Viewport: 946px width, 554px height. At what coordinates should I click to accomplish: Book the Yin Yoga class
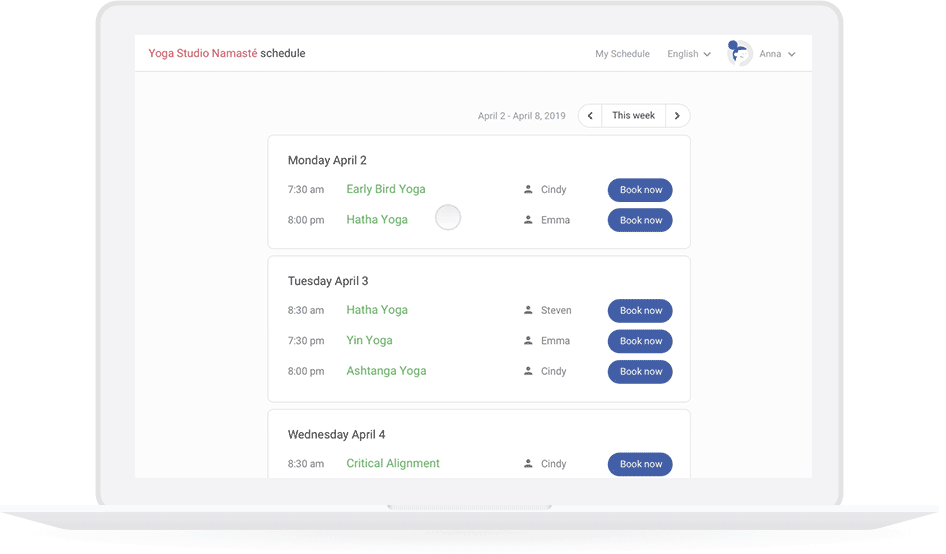640,341
